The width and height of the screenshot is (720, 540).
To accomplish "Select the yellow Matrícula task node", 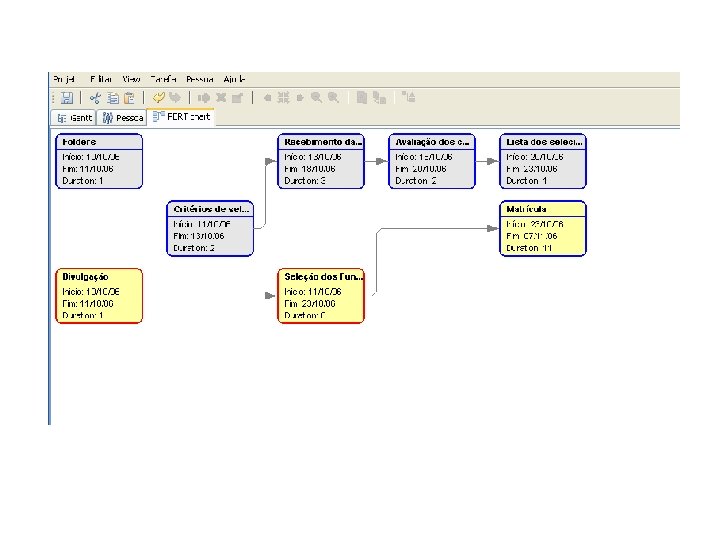I will [543, 228].
